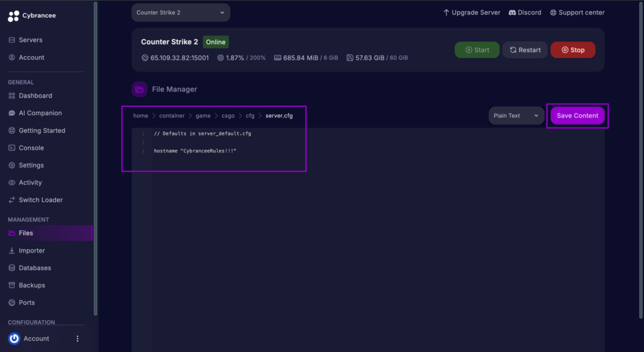Click the sidebar vertical scrollbar
The image size is (644, 352).
[x=96, y=158]
